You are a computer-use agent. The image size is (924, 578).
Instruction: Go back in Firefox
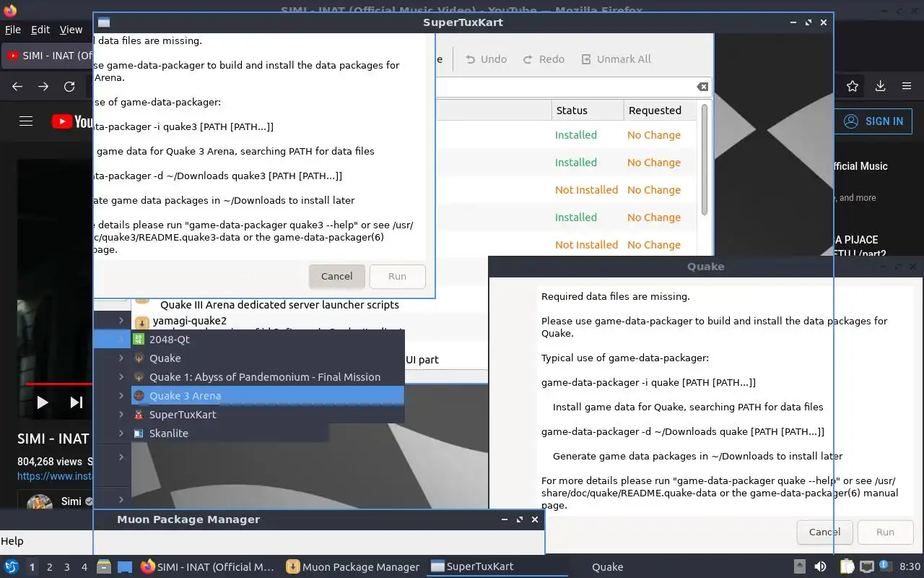coord(17,86)
